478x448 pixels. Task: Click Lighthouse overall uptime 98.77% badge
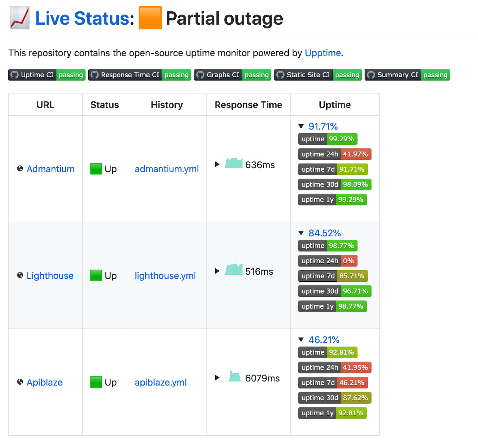[x=328, y=246]
